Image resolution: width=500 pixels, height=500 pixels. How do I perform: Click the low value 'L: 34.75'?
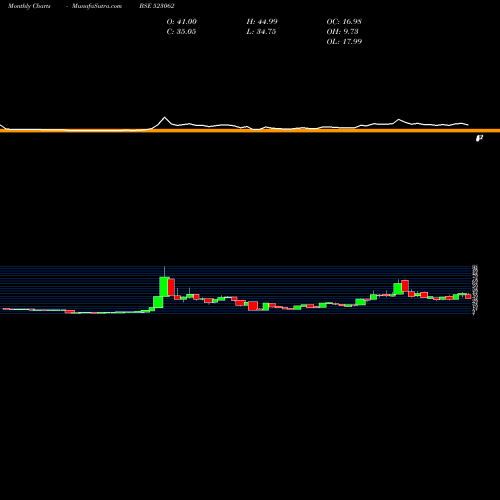tap(261, 32)
